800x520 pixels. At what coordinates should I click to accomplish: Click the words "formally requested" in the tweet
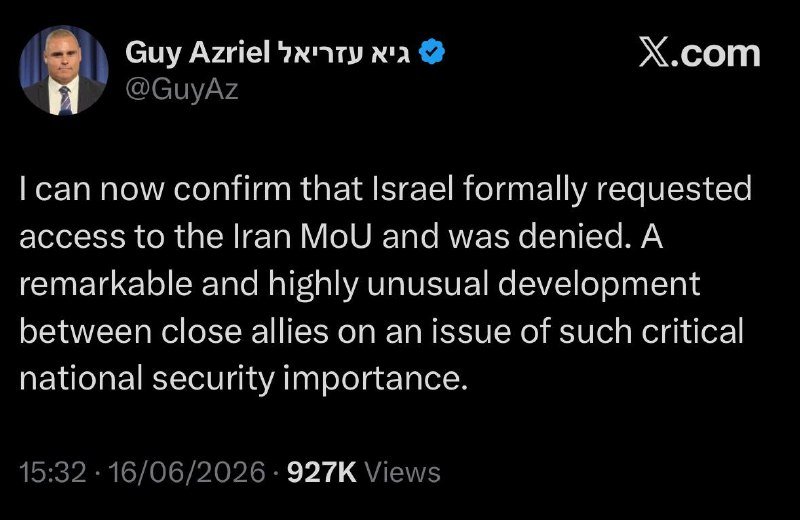click(x=607, y=190)
